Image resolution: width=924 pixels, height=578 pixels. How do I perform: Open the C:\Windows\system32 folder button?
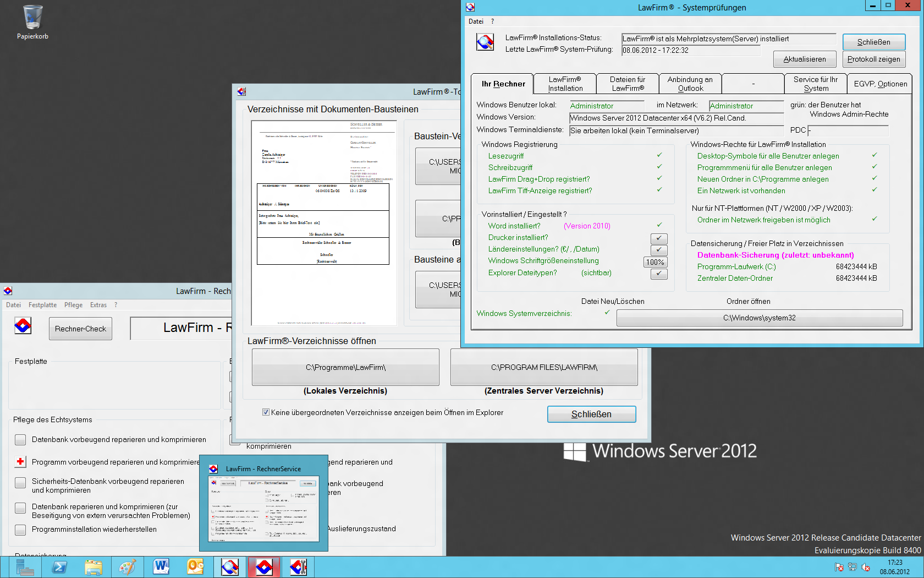tap(759, 318)
